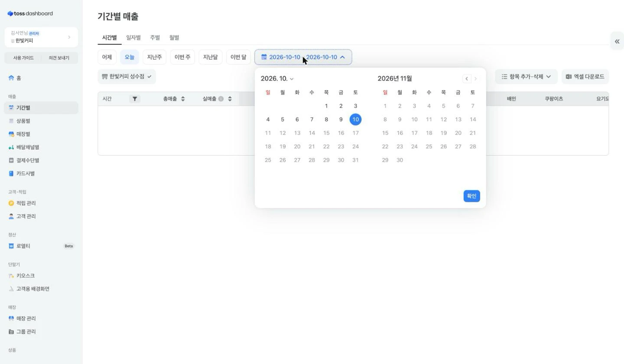This screenshot has width=624, height=364.
Task: Click the filter icon in the 시간 column
Action: coord(135,99)
